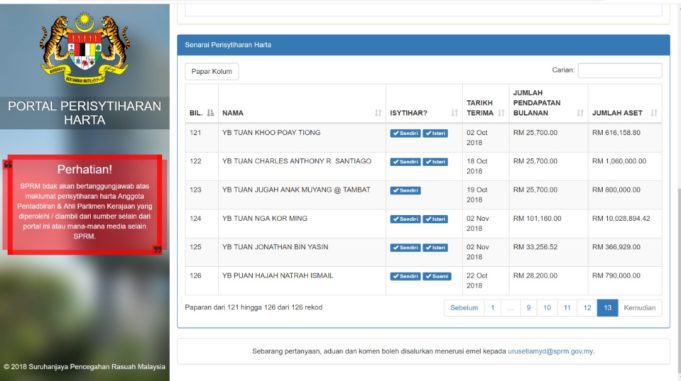Click monthly income RM 101,160.00
The image size is (681, 381).
(537, 219)
